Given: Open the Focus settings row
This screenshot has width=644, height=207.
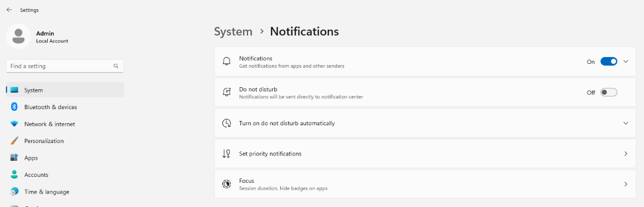Looking at the screenshot, I should [425, 184].
